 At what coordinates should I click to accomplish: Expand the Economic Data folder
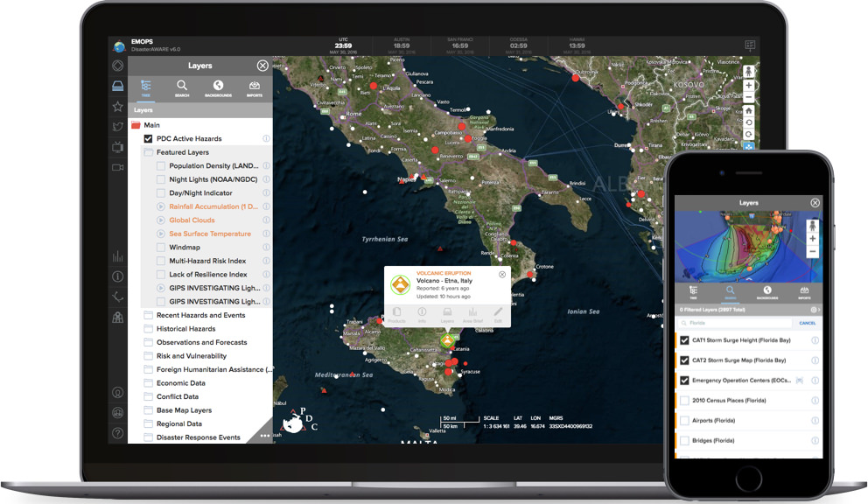[148, 382]
